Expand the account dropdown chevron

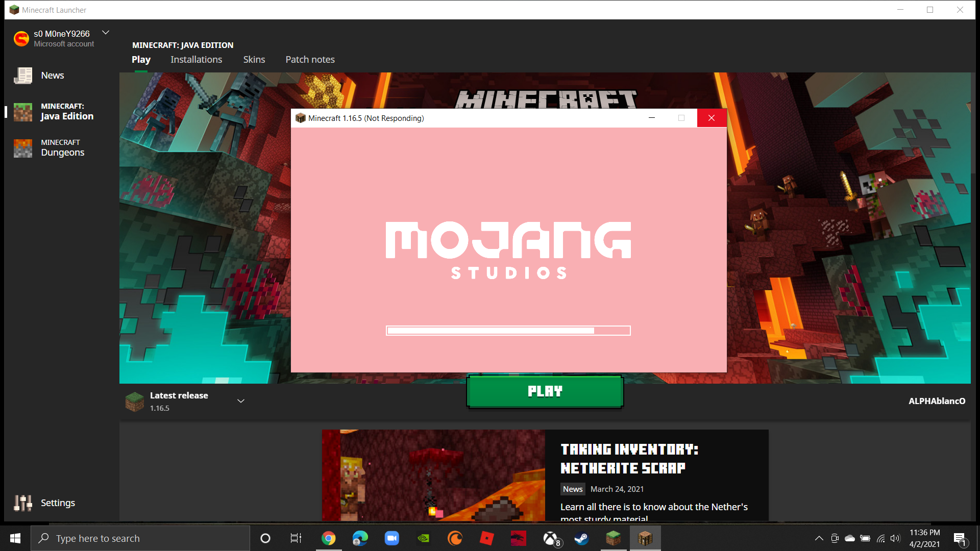tap(106, 33)
